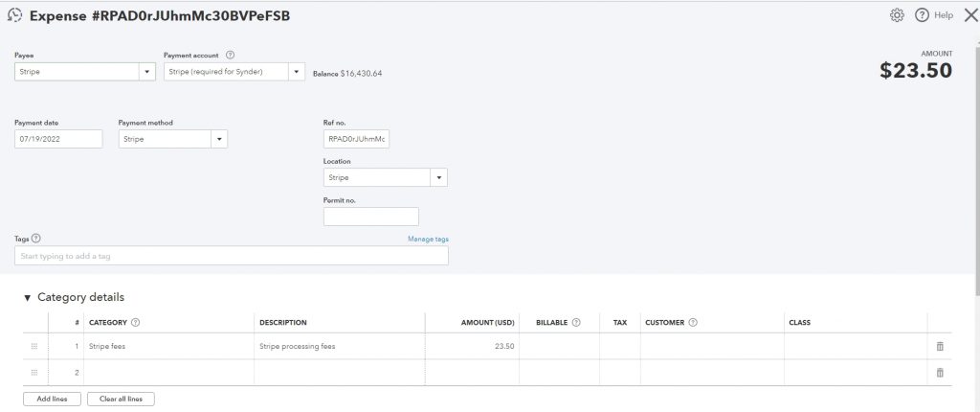Show the Category column help icon
Viewport: 980px width, 412px height.
136,323
